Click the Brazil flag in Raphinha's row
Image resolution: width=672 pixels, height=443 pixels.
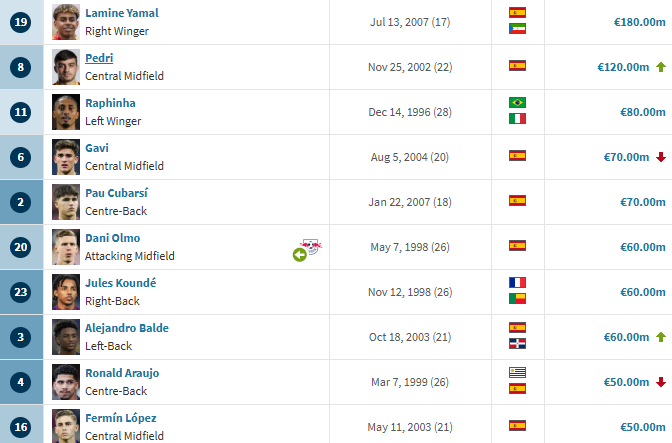pos(517,103)
